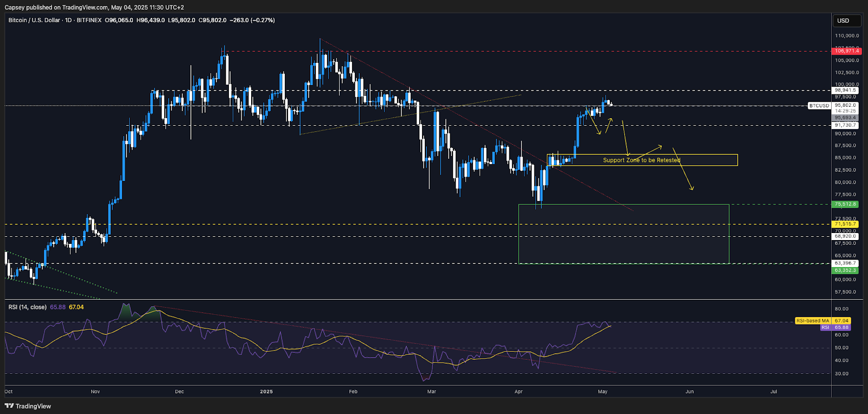Click the 2025 year label on the time axis
868x414 pixels.
[x=266, y=391]
